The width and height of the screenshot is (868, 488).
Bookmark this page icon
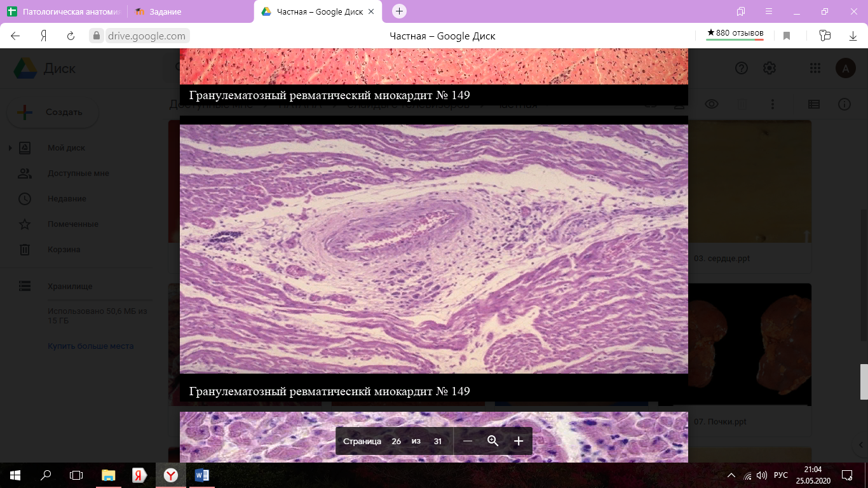coord(787,36)
